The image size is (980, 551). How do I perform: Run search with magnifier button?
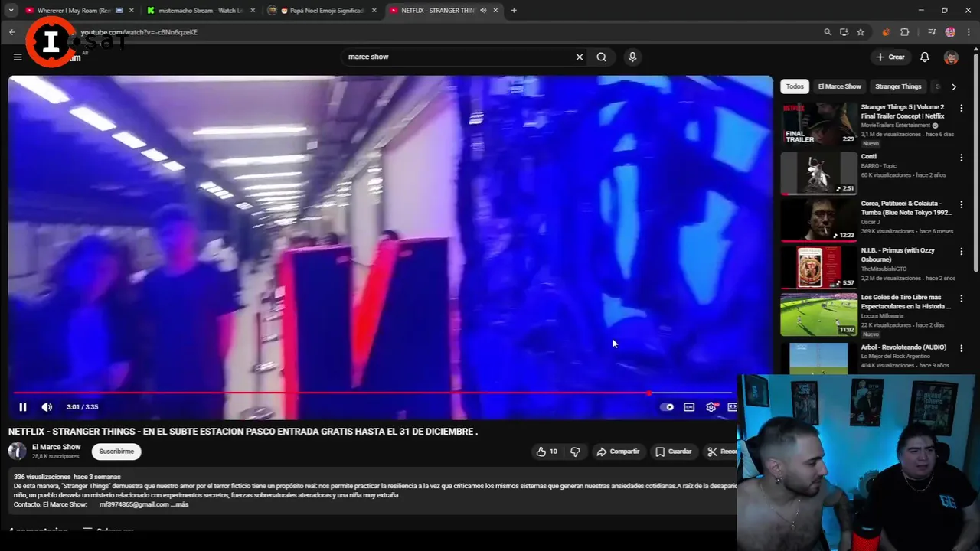coord(602,57)
